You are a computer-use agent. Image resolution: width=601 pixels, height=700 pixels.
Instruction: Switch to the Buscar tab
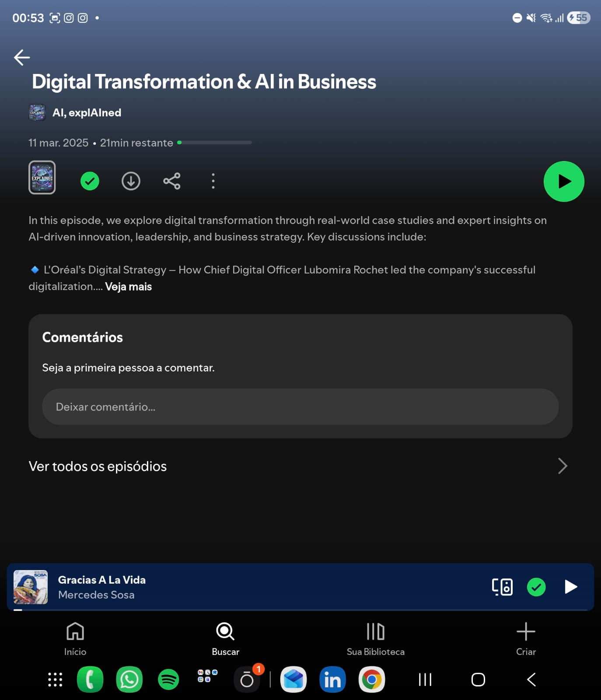226,639
